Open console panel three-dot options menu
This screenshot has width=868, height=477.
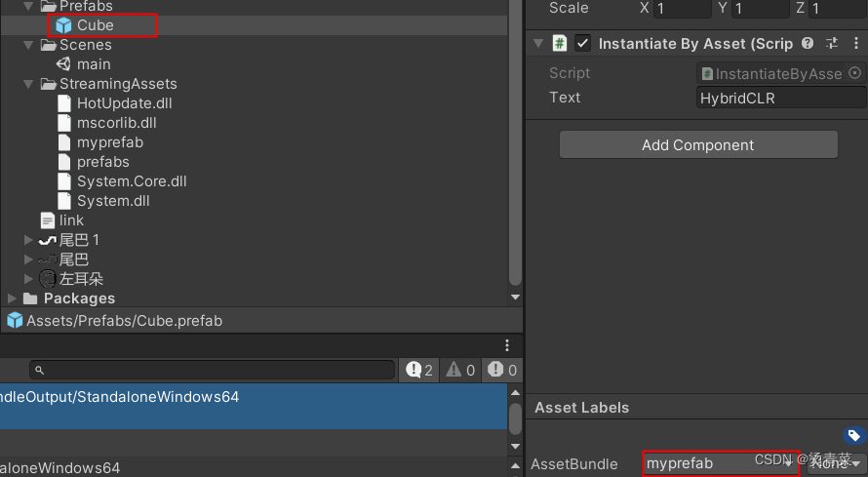[x=506, y=346]
